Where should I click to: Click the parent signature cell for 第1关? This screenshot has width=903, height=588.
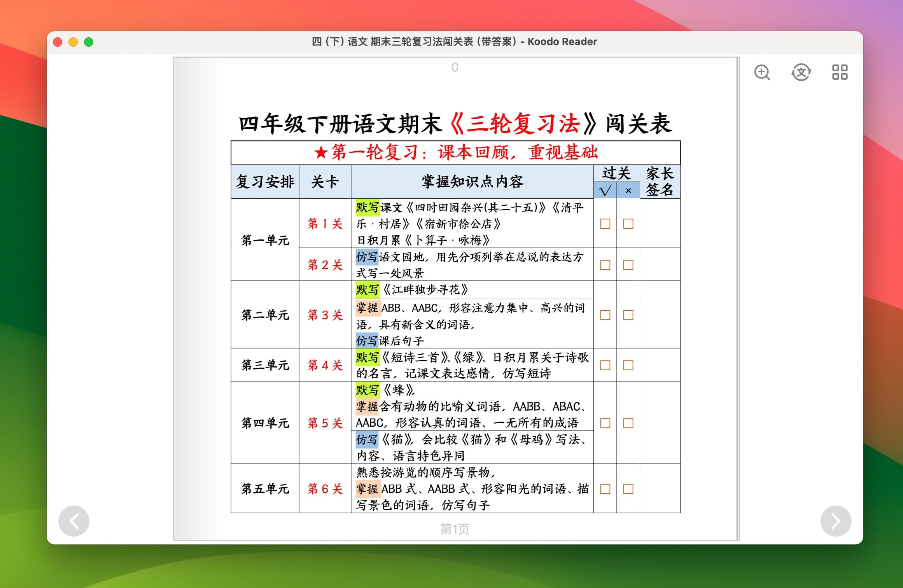[660, 223]
